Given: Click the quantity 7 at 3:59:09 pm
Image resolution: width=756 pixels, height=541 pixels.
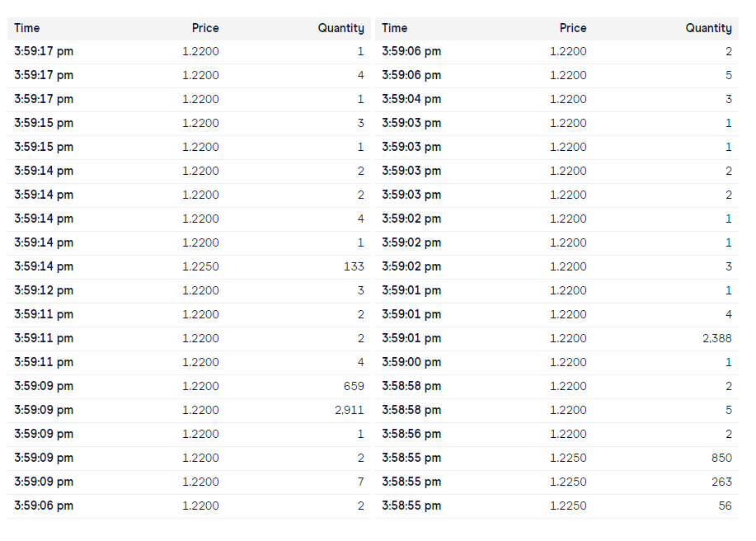Looking at the screenshot, I should [x=360, y=482].
